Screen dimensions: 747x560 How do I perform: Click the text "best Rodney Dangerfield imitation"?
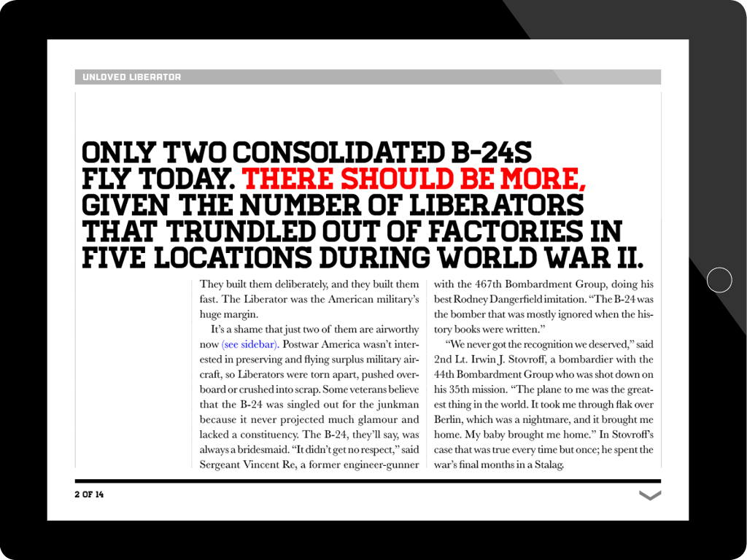pos(511,300)
